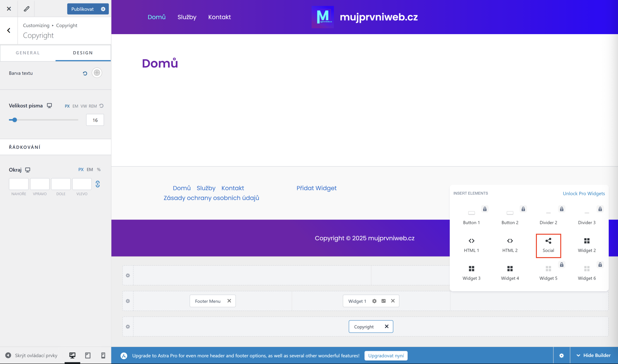Image resolution: width=618 pixels, height=364 pixels.
Task: Open publish settings gear dropdown
Action: tap(103, 9)
